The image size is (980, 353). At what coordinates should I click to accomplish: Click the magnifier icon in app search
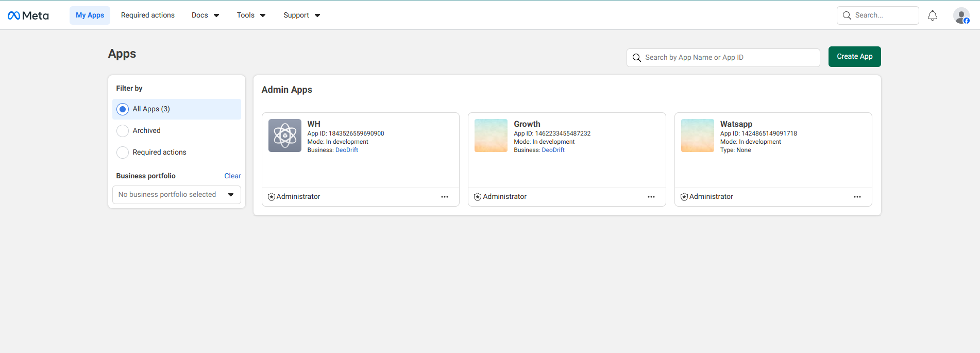pyautogui.click(x=637, y=58)
